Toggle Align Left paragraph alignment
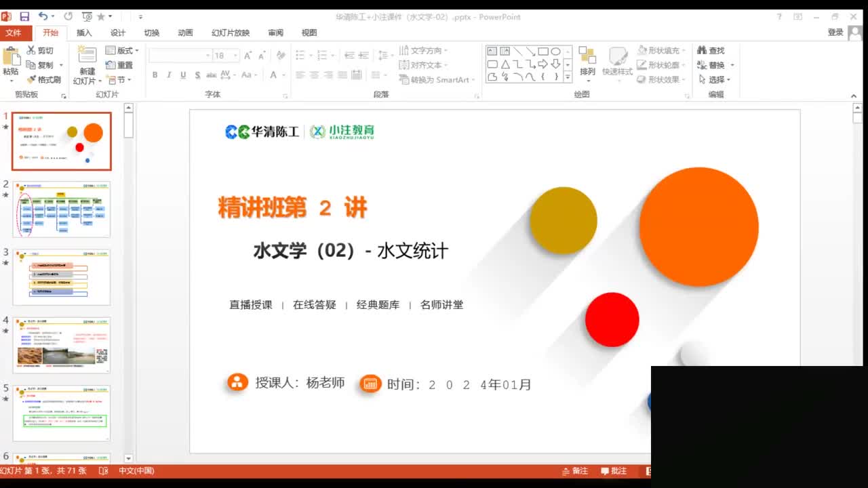Viewport: 868px width, 488px height. pyautogui.click(x=300, y=75)
